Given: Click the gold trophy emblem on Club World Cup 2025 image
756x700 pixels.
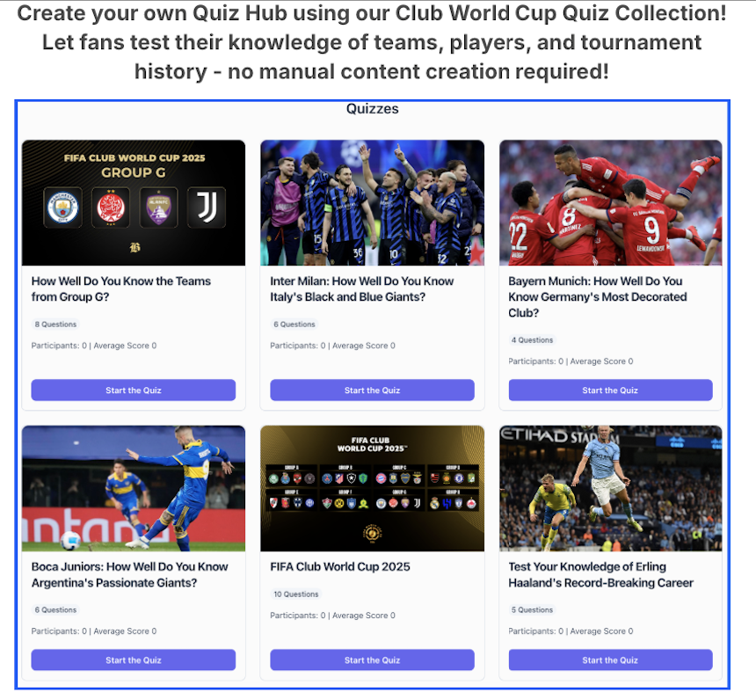Looking at the screenshot, I should (x=372, y=533).
